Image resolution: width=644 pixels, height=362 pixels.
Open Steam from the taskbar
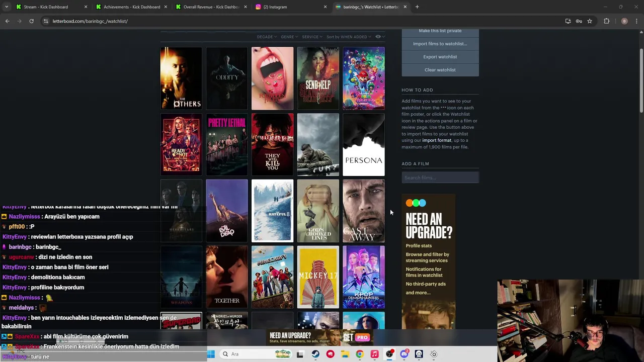coord(315,354)
